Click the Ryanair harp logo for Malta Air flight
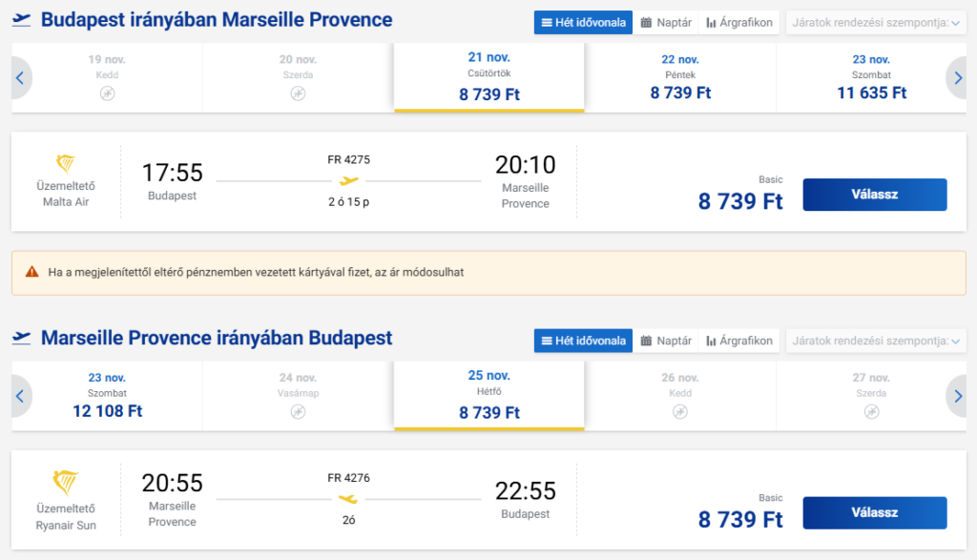977x560 pixels. coord(66,164)
